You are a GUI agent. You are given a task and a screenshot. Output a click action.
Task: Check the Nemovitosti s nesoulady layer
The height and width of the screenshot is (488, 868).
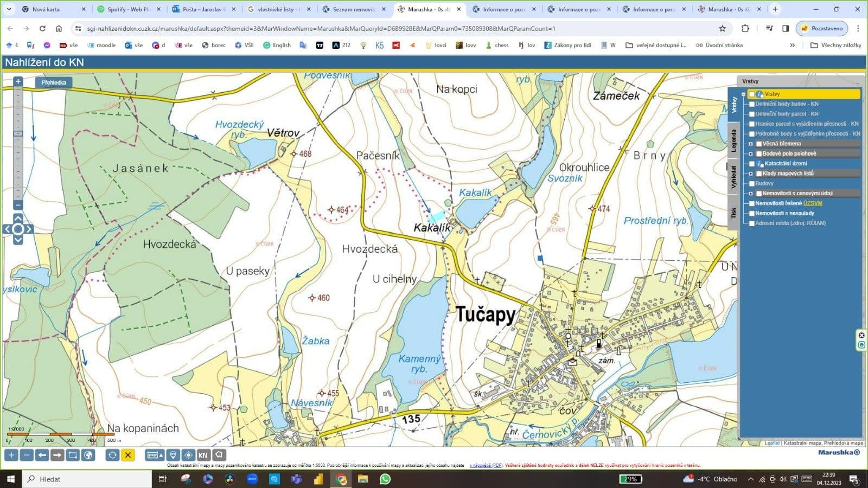752,214
